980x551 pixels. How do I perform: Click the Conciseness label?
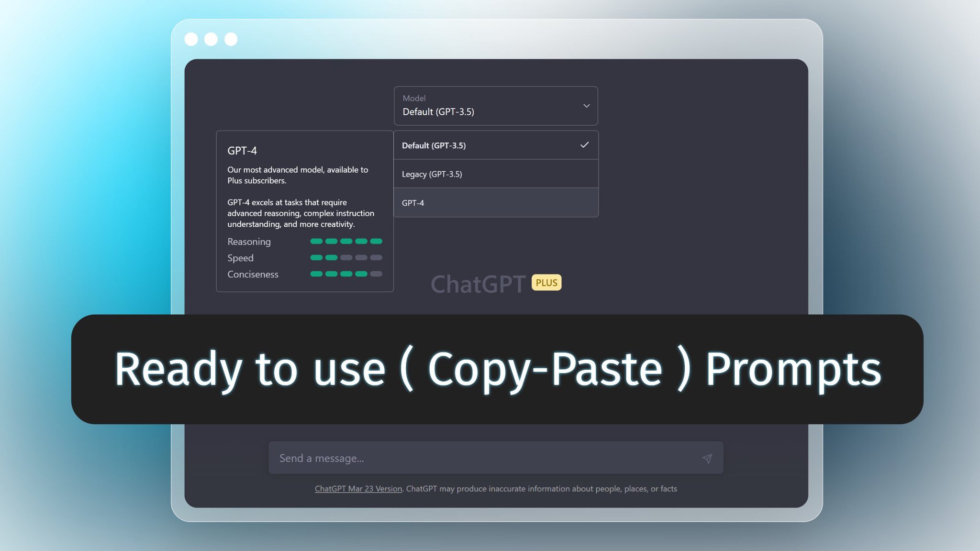[253, 274]
